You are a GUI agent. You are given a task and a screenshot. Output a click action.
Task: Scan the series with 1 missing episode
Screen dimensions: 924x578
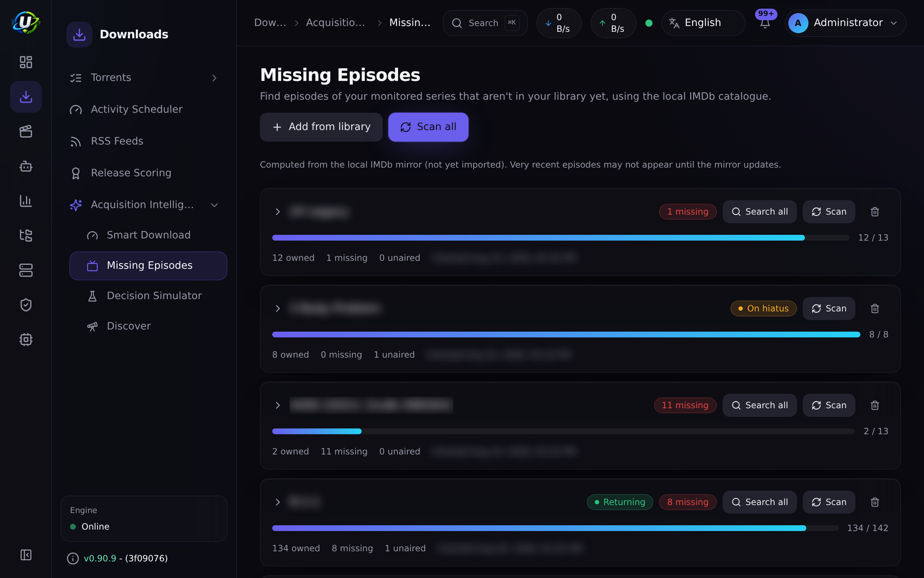pos(829,212)
